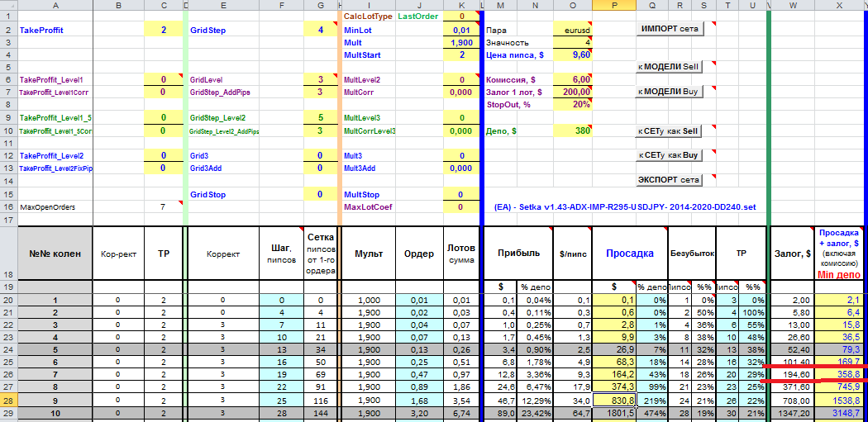Click drawdown value 164,2

click(x=614, y=373)
